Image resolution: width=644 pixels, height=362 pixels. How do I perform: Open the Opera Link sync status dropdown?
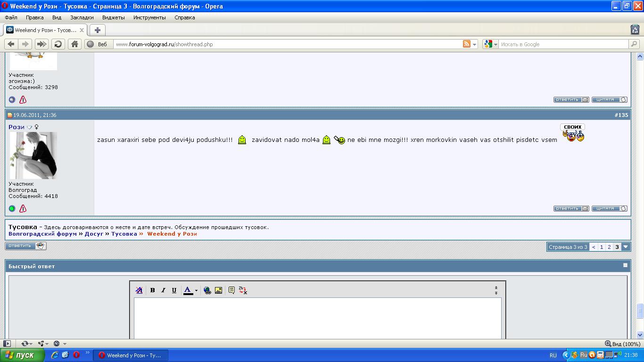click(27, 344)
